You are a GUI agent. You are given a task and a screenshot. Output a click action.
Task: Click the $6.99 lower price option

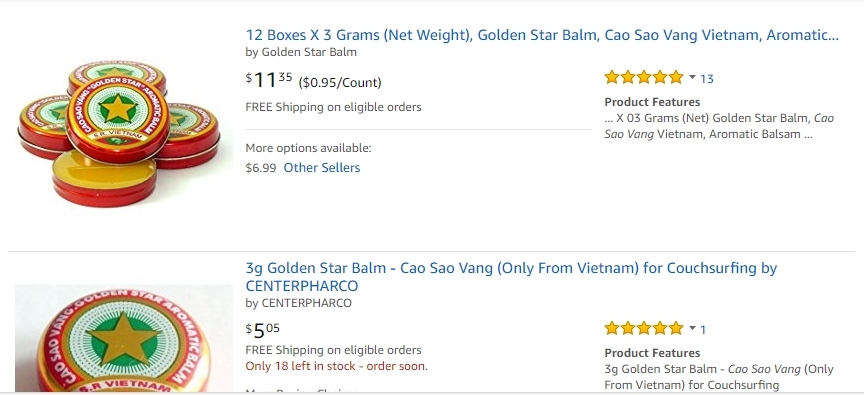[261, 167]
